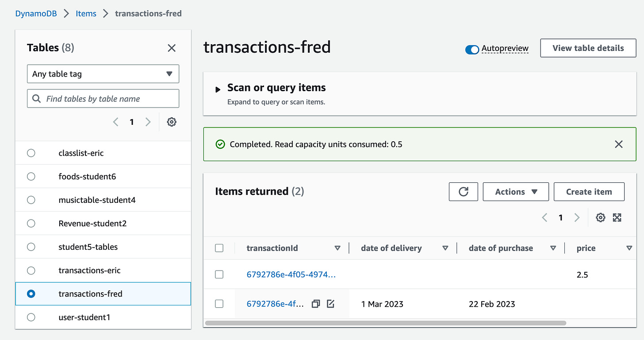The image size is (644, 340).
Task: Click the foods-student6 table name
Action: click(87, 176)
